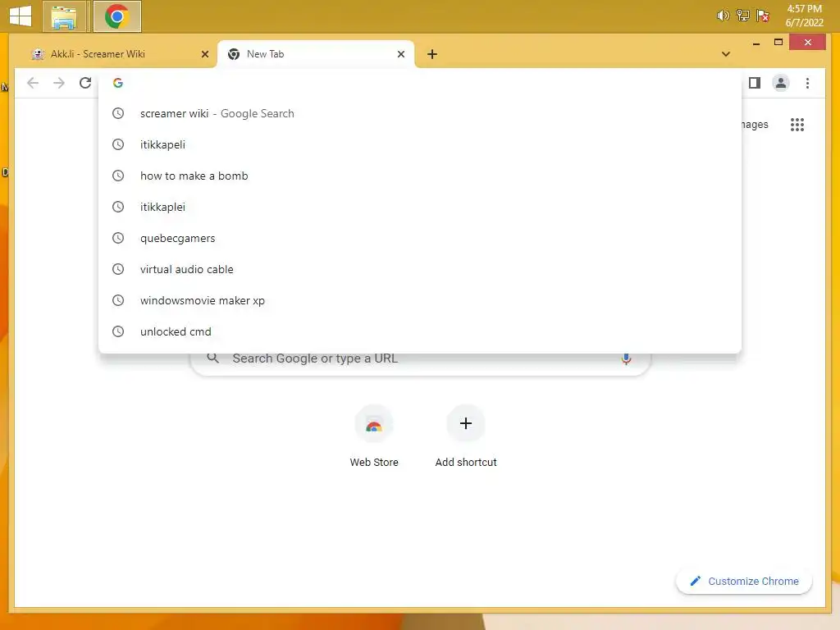The height and width of the screenshot is (630, 840).
Task: Select the New Tab tab
Action: tap(316, 54)
